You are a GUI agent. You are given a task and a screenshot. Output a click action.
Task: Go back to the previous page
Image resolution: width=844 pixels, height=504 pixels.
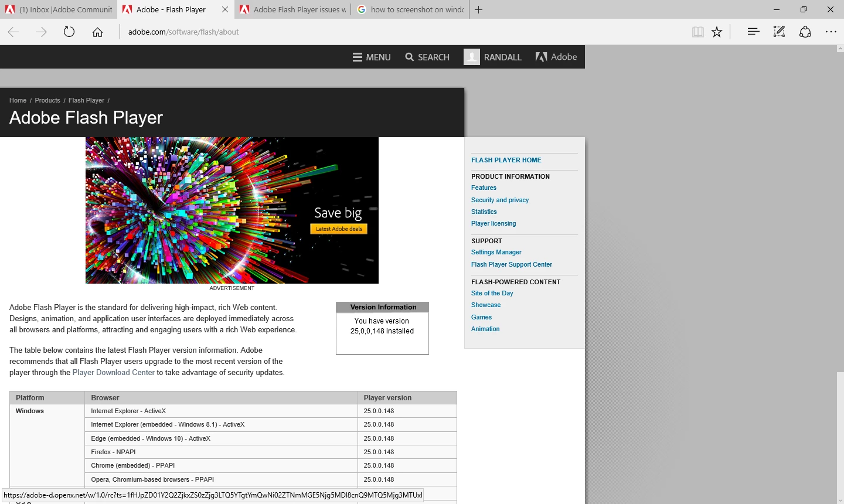click(13, 32)
